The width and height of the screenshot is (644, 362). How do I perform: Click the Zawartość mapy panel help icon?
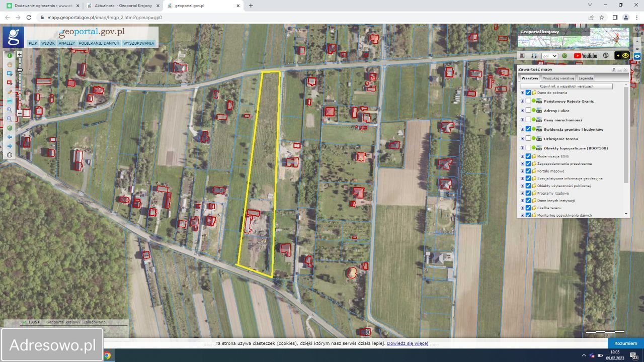(x=614, y=69)
